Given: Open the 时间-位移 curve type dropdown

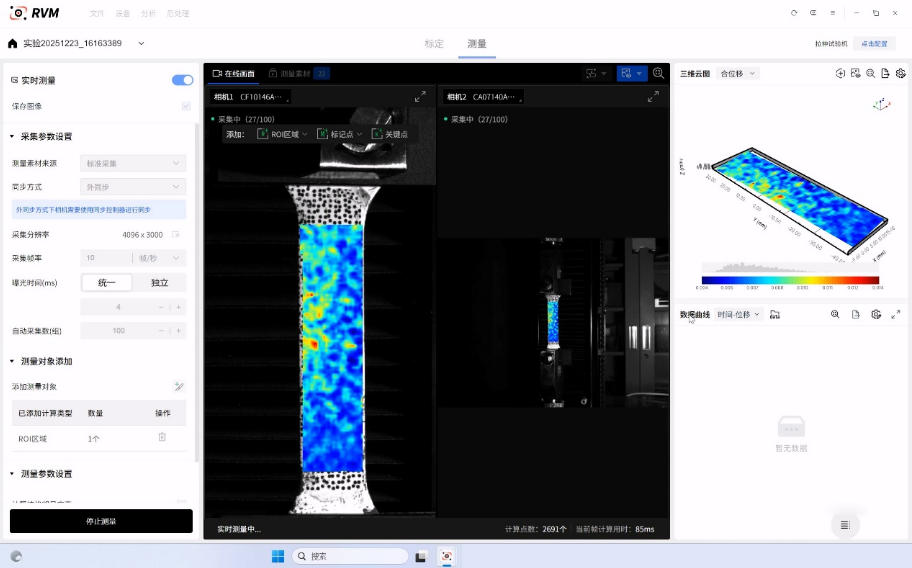Looking at the screenshot, I should 738,314.
